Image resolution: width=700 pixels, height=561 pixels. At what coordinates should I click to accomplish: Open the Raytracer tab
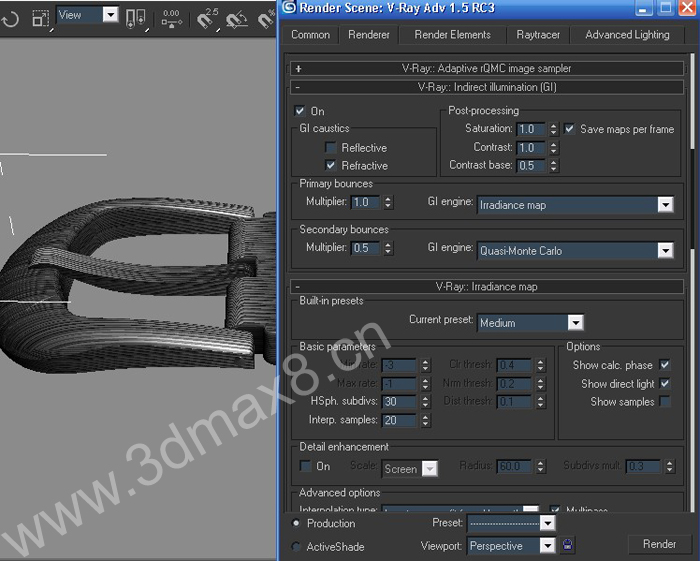point(538,35)
